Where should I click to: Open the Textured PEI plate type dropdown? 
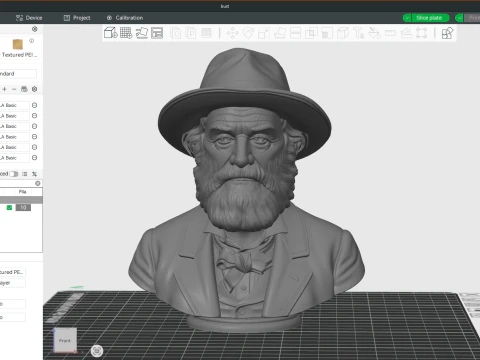(x=19, y=55)
